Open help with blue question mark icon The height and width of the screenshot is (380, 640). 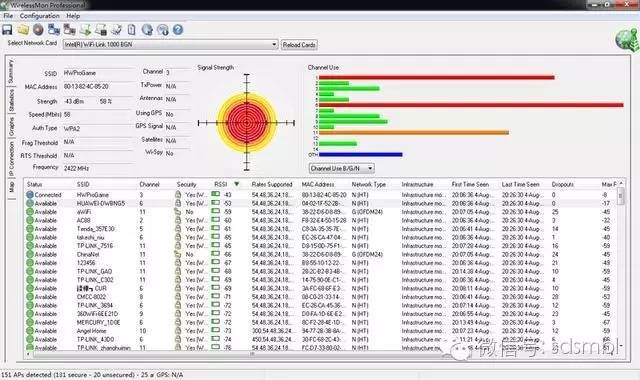(x=178, y=30)
